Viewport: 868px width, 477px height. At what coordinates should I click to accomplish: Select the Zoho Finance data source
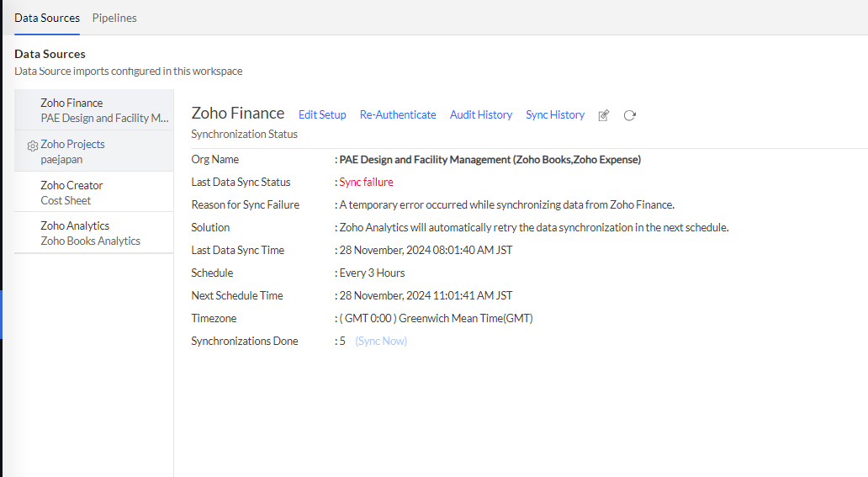(x=94, y=110)
